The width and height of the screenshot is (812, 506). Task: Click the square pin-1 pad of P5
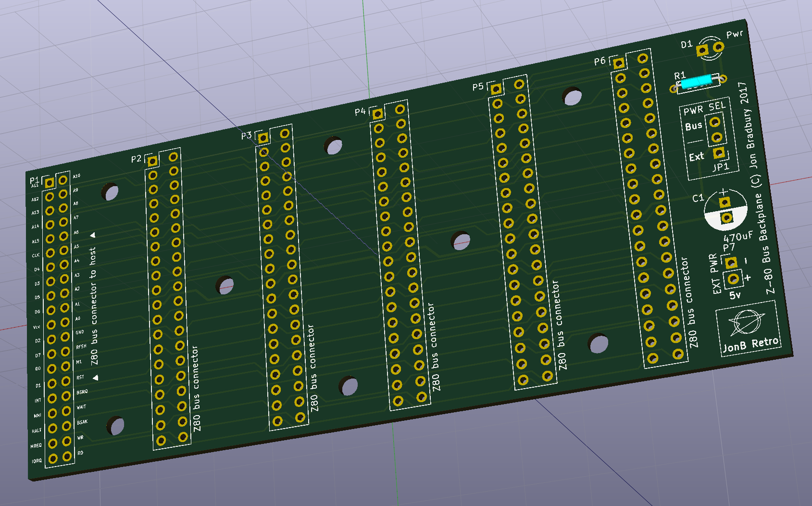[x=496, y=89]
